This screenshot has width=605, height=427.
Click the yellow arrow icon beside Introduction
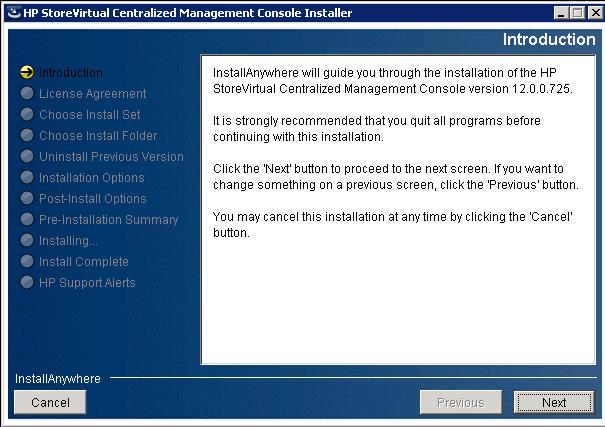coord(27,72)
